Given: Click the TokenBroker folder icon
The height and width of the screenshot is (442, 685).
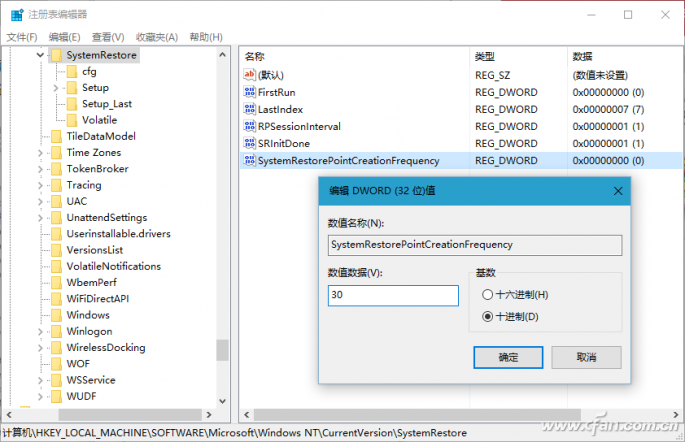Looking at the screenshot, I should pos(56,169).
